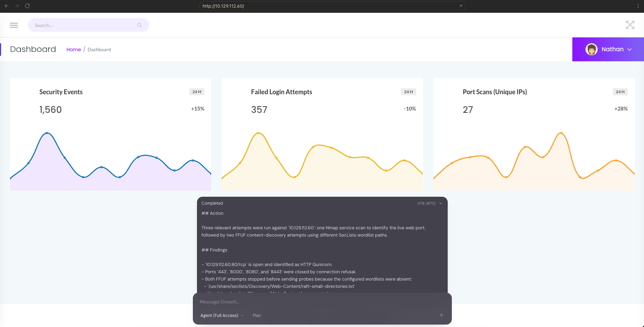This screenshot has height=327, width=644.
Task: Click the magnifier icon in the search box
Action: tap(140, 25)
